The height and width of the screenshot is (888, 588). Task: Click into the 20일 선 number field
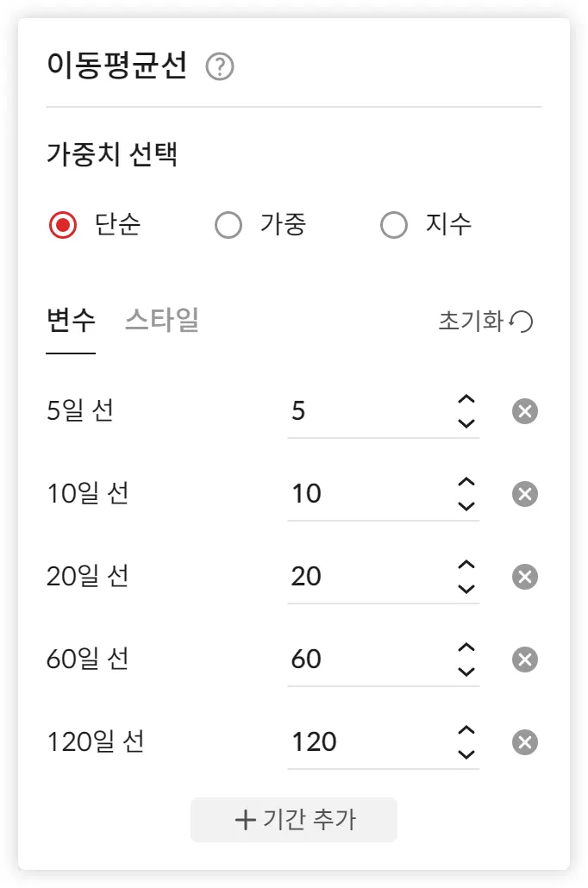click(x=366, y=576)
